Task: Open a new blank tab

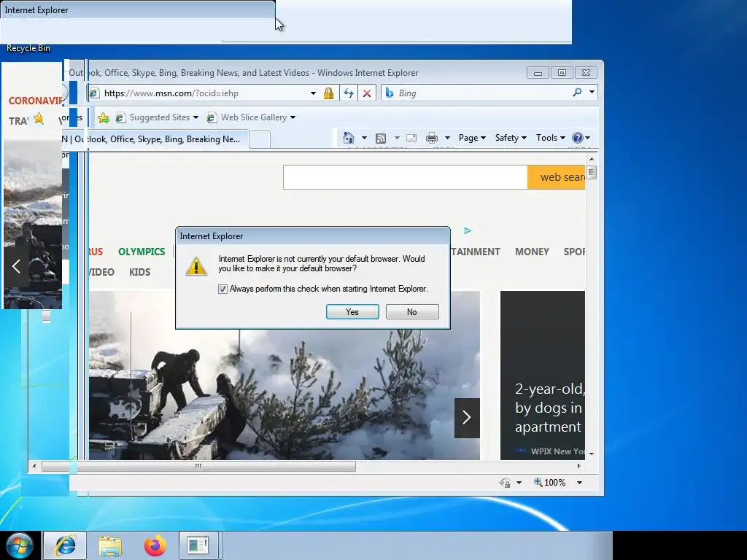Action: click(260, 140)
